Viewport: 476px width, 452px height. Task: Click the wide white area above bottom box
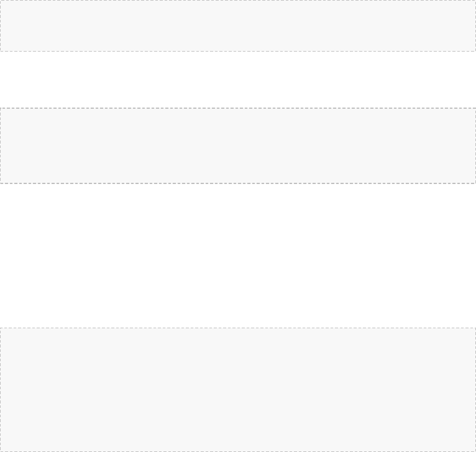238,255
